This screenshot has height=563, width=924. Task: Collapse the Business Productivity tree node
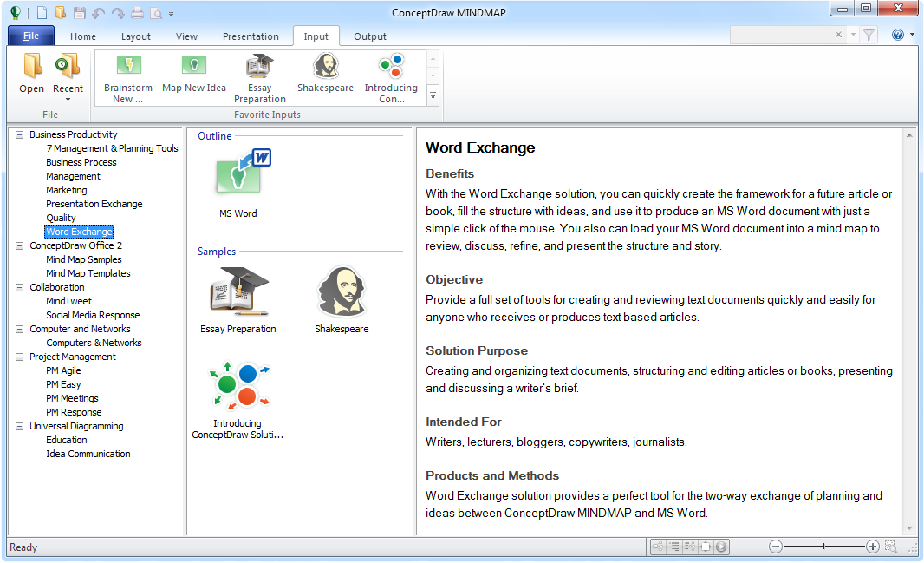(19, 134)
